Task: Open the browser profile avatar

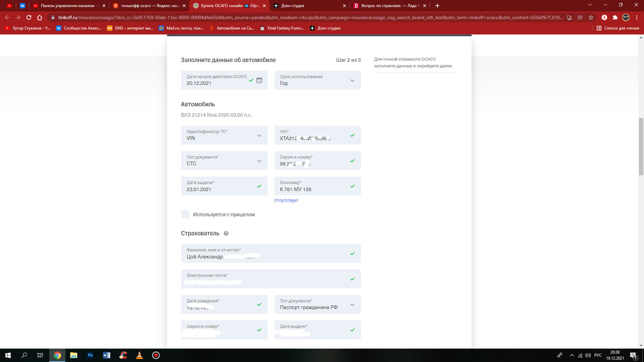Action: point(626,17)
